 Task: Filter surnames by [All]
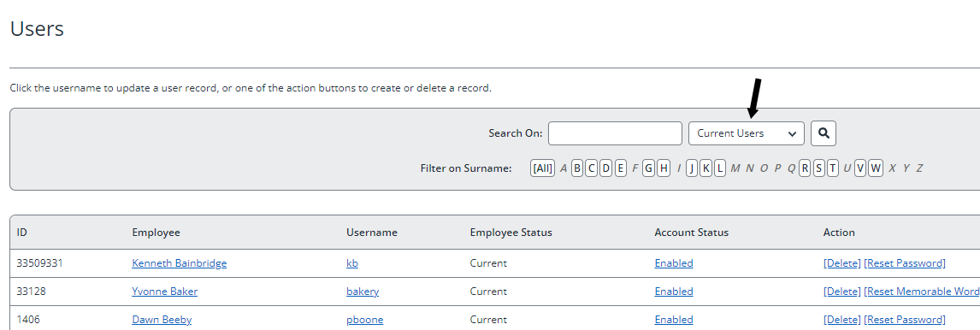point(542,168)
